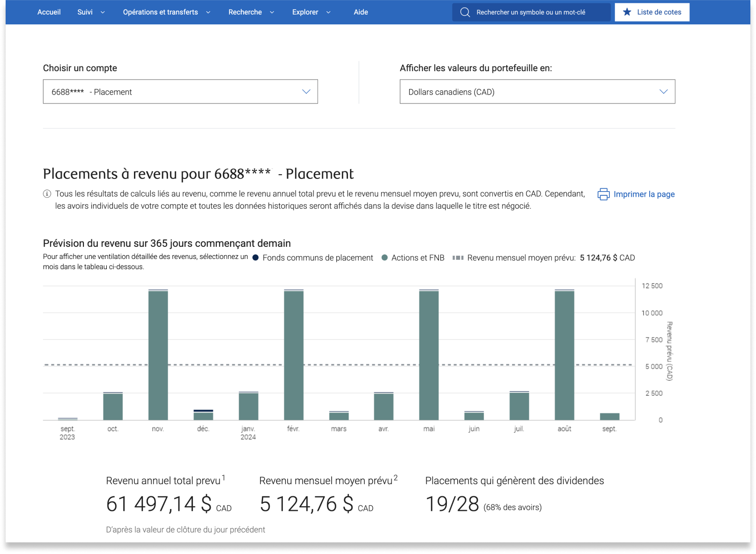Click D'après la valeur de clôture note
This screenshot has height=554, width=756.
[185, 530]
